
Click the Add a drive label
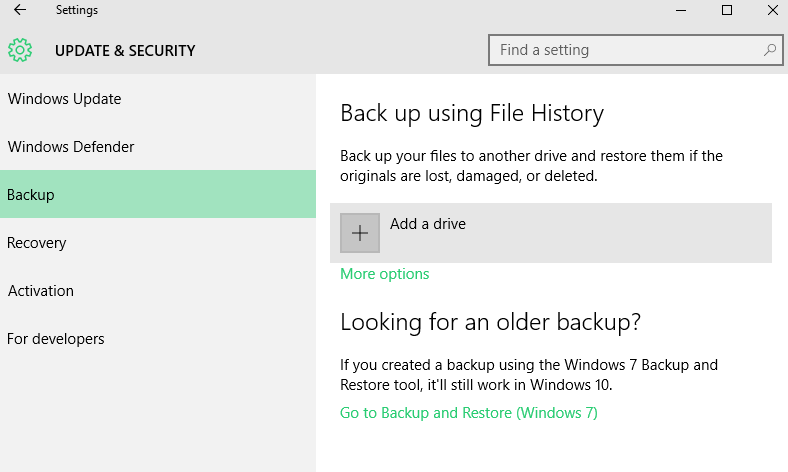[x=428, y=224]
